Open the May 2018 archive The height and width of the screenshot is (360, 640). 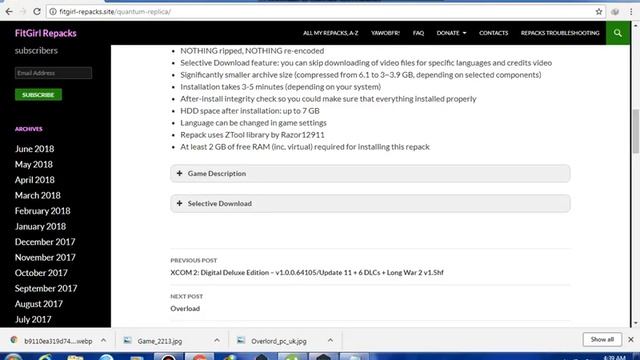pos(34,164)
